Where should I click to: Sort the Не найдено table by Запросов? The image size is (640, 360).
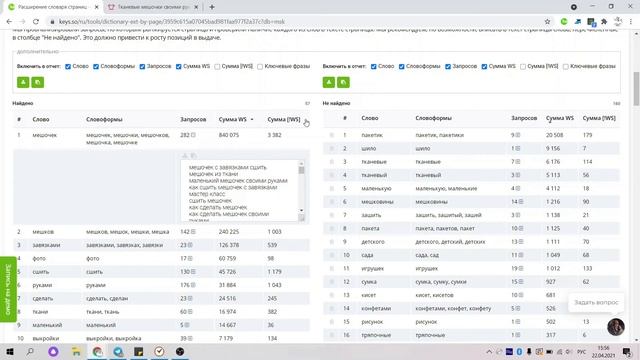524,118
